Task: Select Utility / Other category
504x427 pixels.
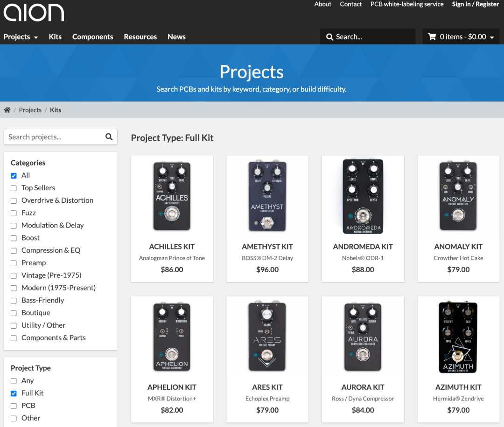Action: pyautogui.click(x=14, y=326)
